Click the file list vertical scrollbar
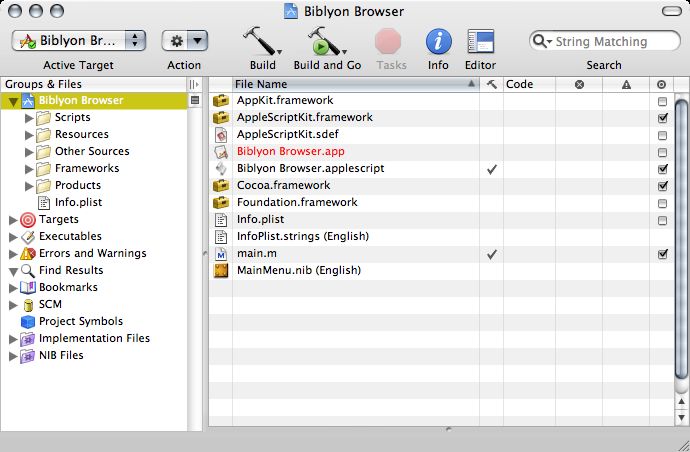690x452 pixels. pyautogui.click(x=680, y=250)
